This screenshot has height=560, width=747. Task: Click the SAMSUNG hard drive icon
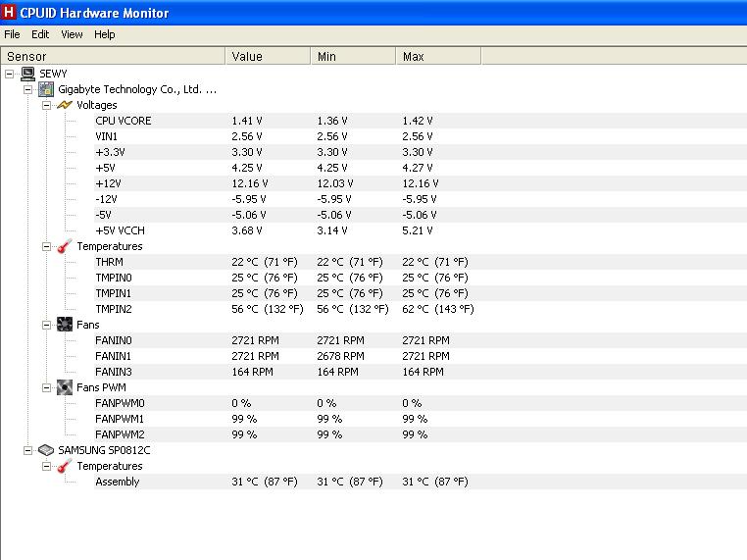46,450
